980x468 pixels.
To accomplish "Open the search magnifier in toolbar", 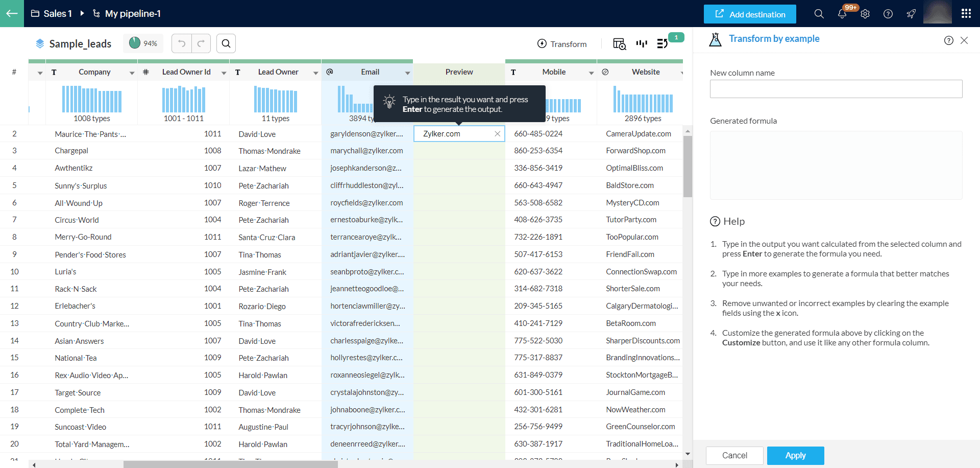I will pyautogui.click(x=226, y=43).
